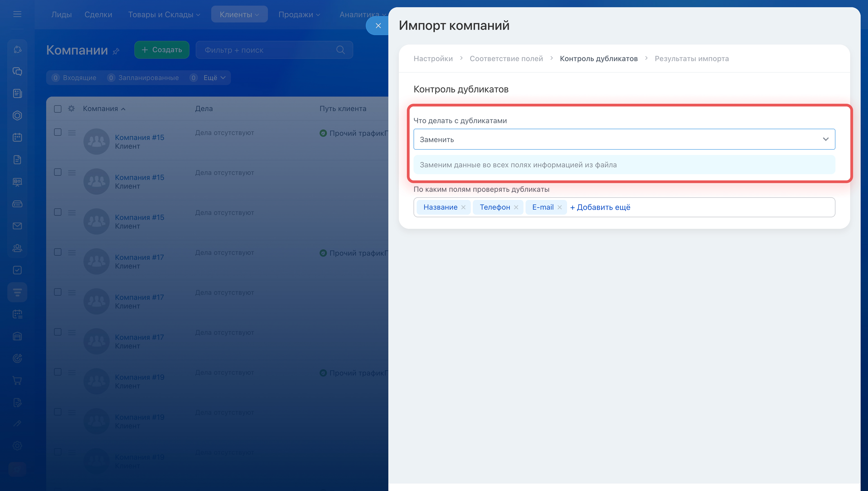Click the search magnifier icon

point(340,50)
